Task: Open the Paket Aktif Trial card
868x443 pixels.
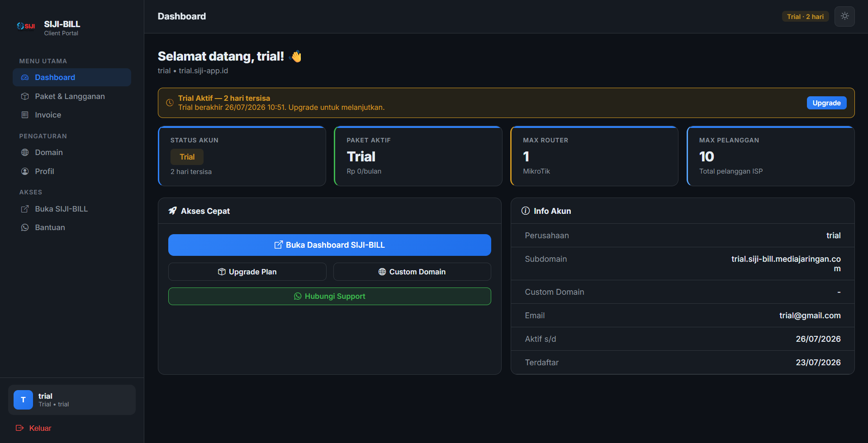Action: (418, 156)
